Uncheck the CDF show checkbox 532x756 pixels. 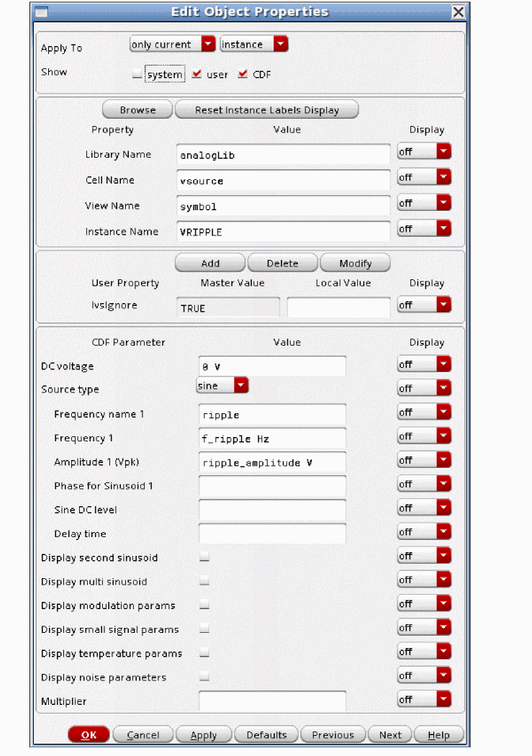click(x=243, y=73)
